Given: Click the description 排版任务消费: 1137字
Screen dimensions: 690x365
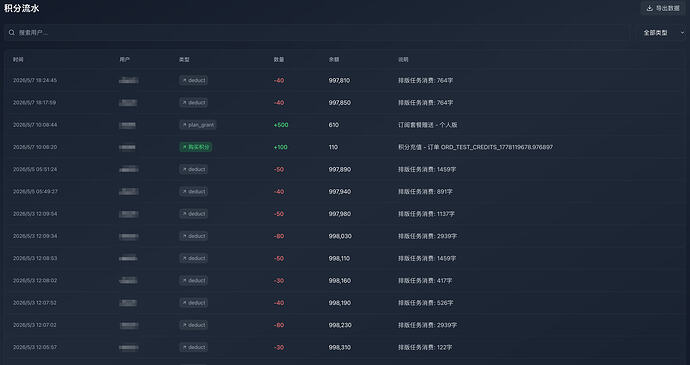Looking at the screenshot, I should (x=426, y=214).
